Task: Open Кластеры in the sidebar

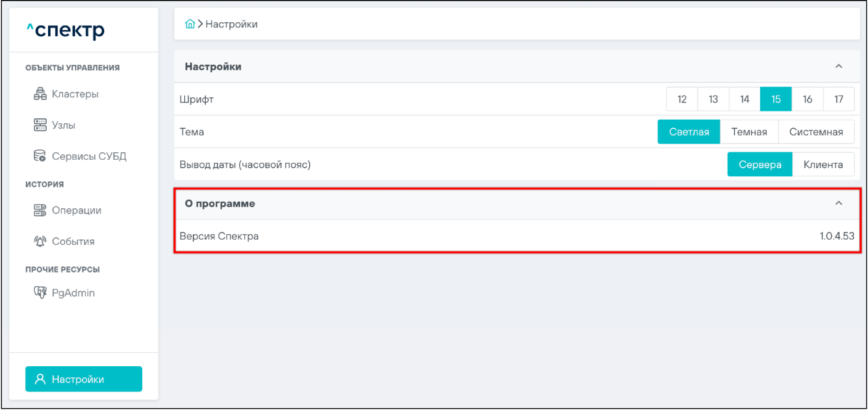Action: pos(75,94)
